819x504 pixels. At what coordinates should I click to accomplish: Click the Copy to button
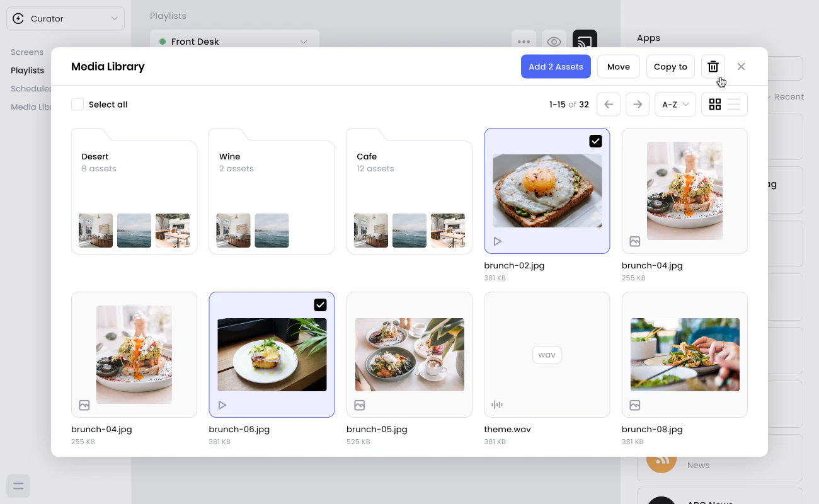(670, 67)
